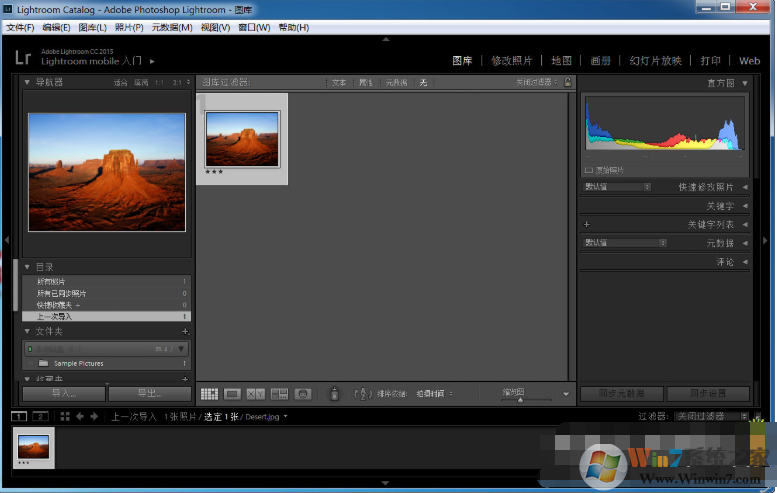The height and width of the screenshot is (493, 777).
Task: Open the 照片(P) menu
Action: pos(129,27)
